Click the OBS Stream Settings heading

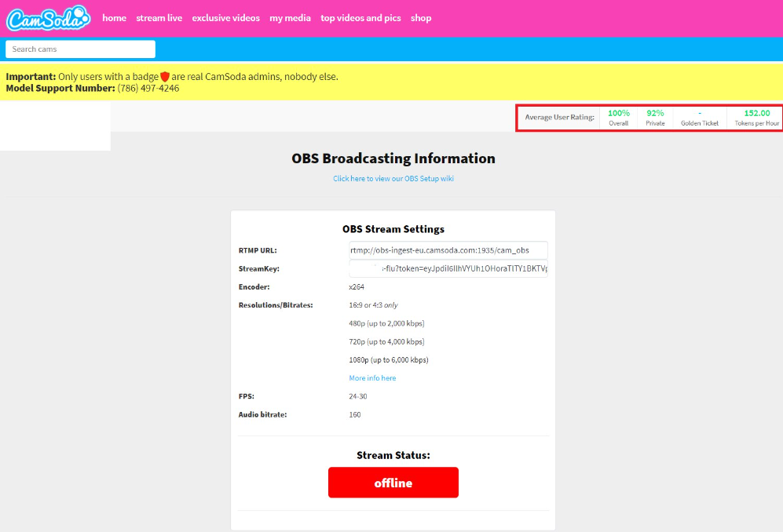point(393,229)
